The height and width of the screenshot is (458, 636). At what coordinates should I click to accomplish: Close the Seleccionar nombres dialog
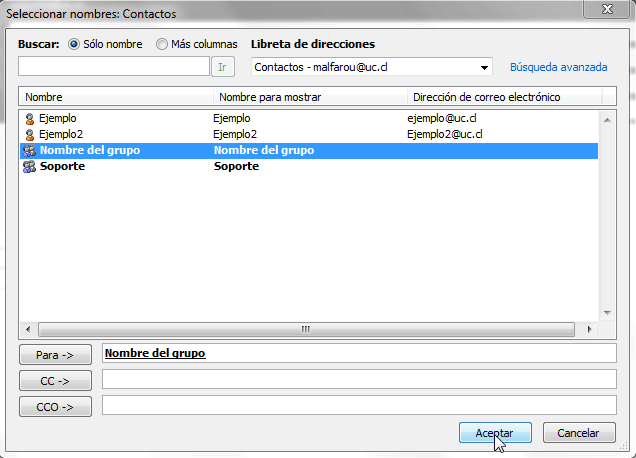point(607,9)
